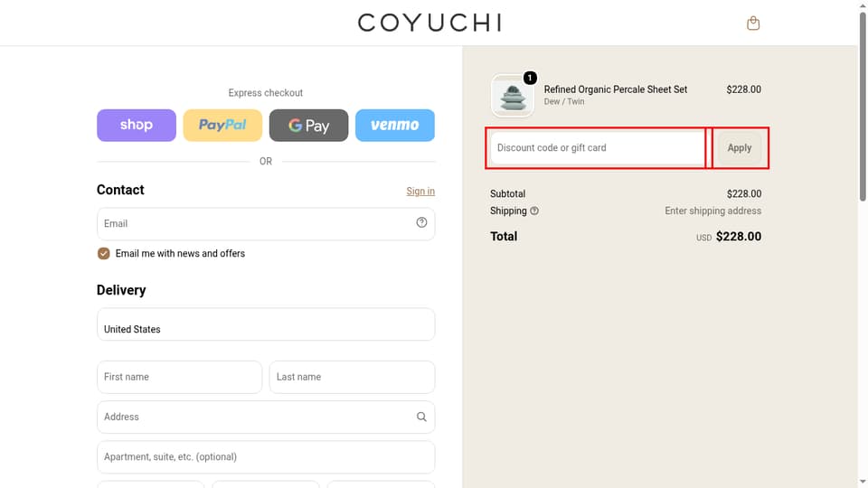Follow the Sign in link
Screen dimensions: 868x488
click(x=420, y=191)
